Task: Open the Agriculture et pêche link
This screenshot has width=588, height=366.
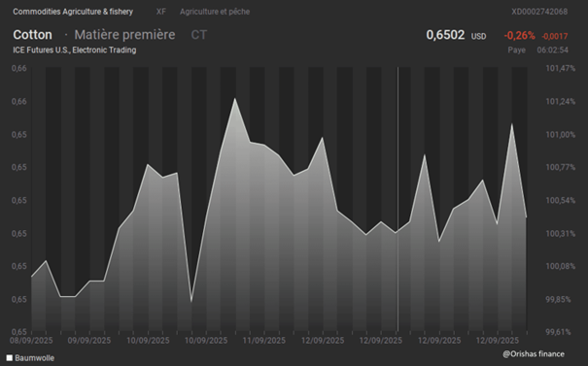Action: pyautogui.click(x=215, y=12)
